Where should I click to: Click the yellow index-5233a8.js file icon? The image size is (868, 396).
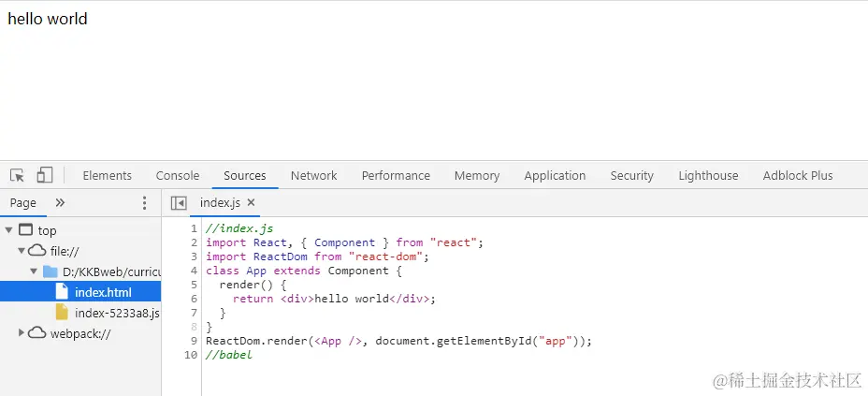pyautogui.click(x=62, y=313)
